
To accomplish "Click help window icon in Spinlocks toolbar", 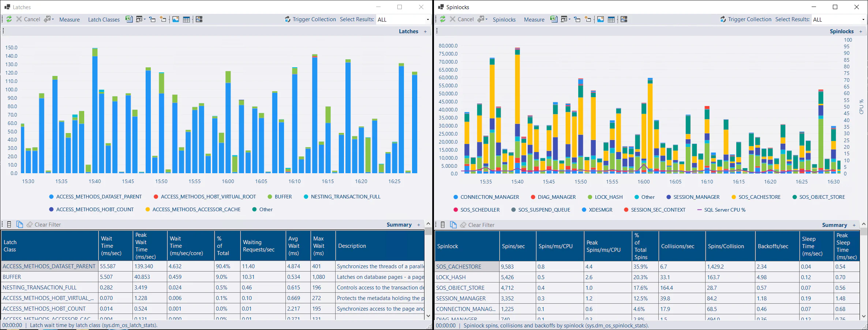I will coord(577,19).
